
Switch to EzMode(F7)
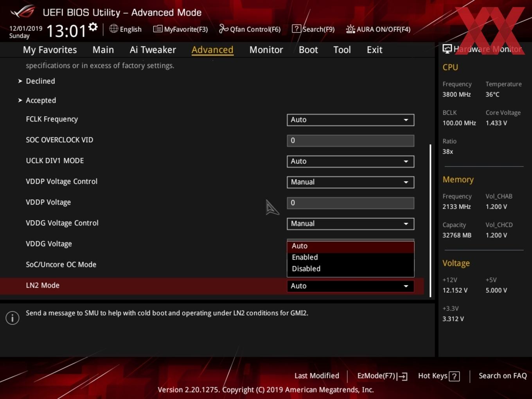[383, 376]
